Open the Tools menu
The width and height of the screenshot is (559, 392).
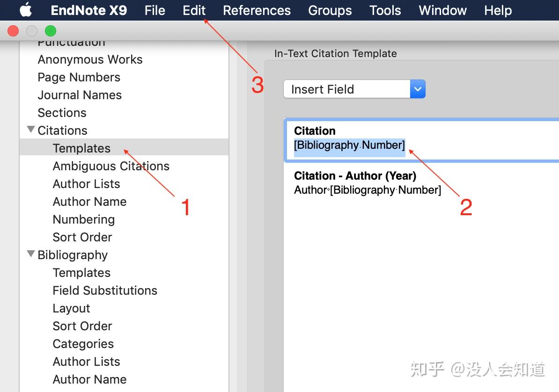tap(384, 10)
